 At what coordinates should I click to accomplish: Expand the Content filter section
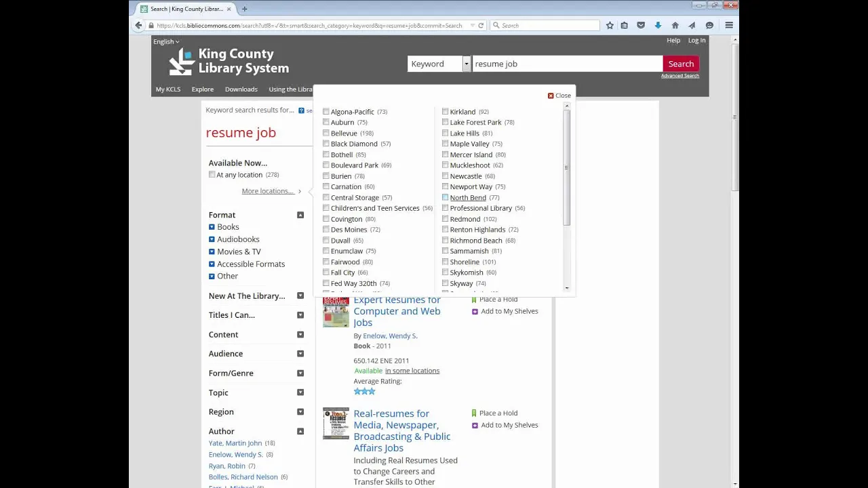[300, 334]
